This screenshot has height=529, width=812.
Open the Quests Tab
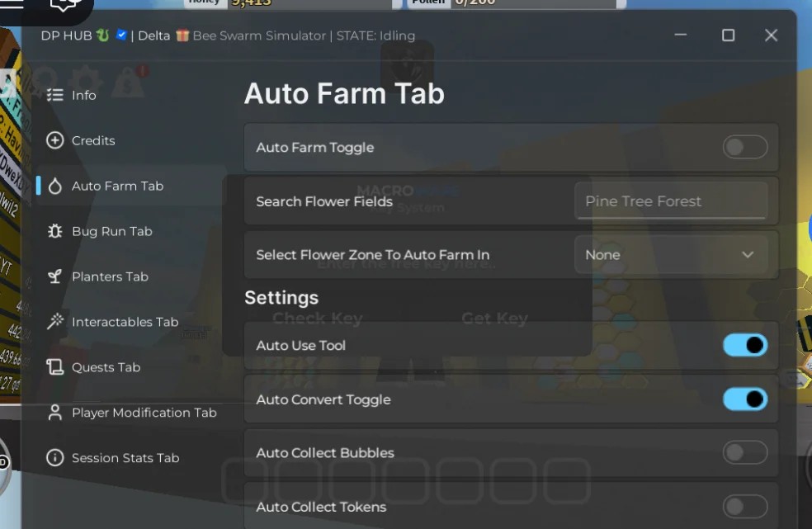coord(131,367)
